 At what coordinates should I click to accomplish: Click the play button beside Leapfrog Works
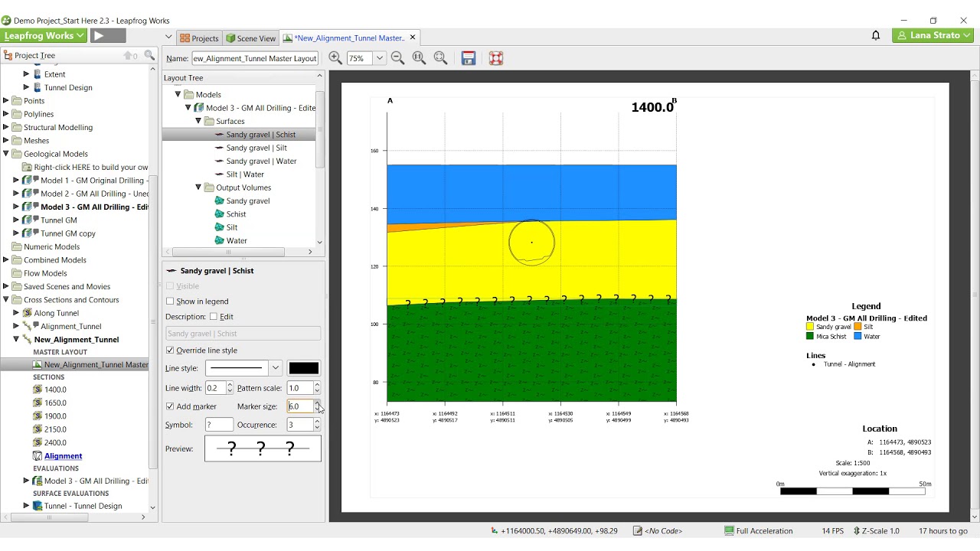[108, 36]
